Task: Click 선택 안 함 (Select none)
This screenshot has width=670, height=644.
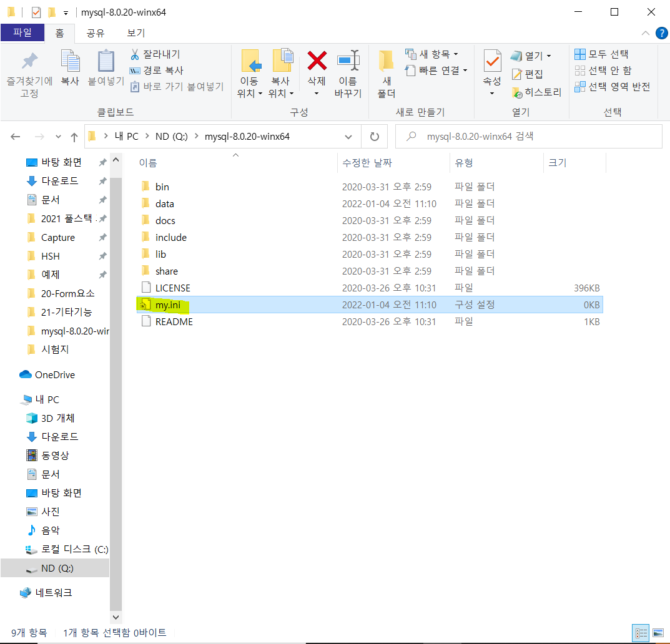Action: click(x=603, y=71)
